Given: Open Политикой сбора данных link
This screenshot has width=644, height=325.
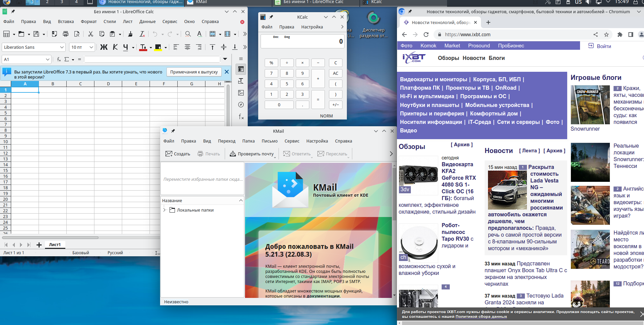Looking at the screenshot, I should [481, 317].
